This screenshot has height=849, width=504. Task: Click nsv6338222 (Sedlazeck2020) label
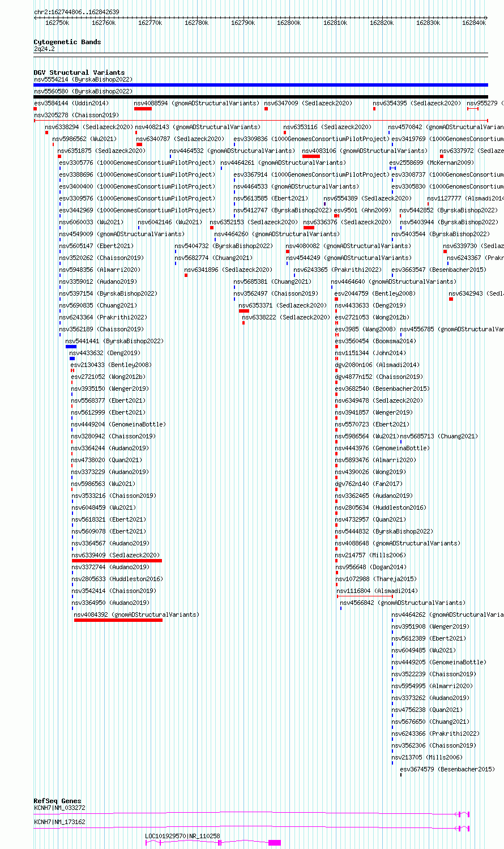[x=286, y=317]
